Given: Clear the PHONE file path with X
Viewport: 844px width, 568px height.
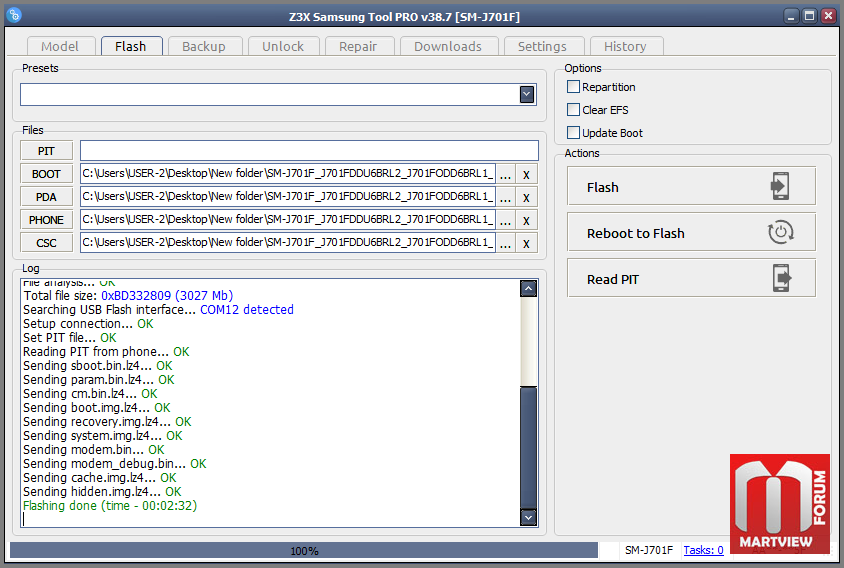Looking at the screenshot, I should coord(526,220).
